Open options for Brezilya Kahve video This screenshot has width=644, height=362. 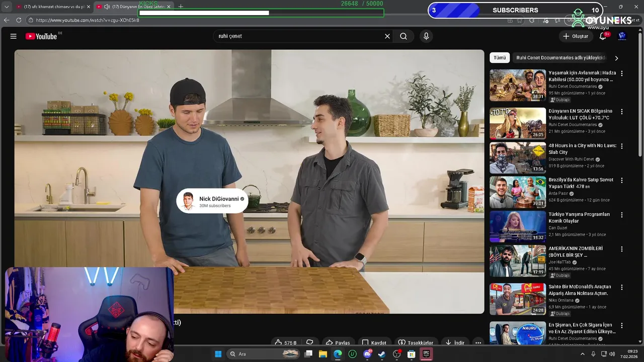(x=622, y=180)
